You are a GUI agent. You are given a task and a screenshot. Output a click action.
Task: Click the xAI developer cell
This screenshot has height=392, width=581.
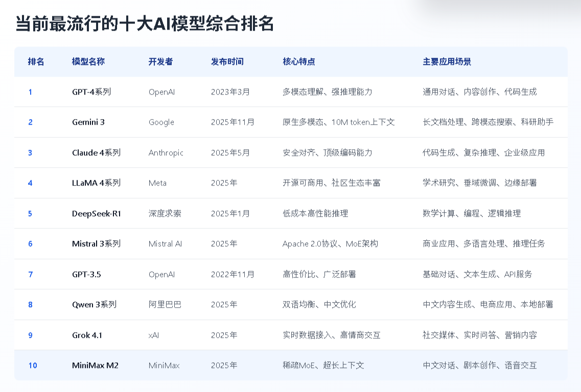(x=154, y=335)
